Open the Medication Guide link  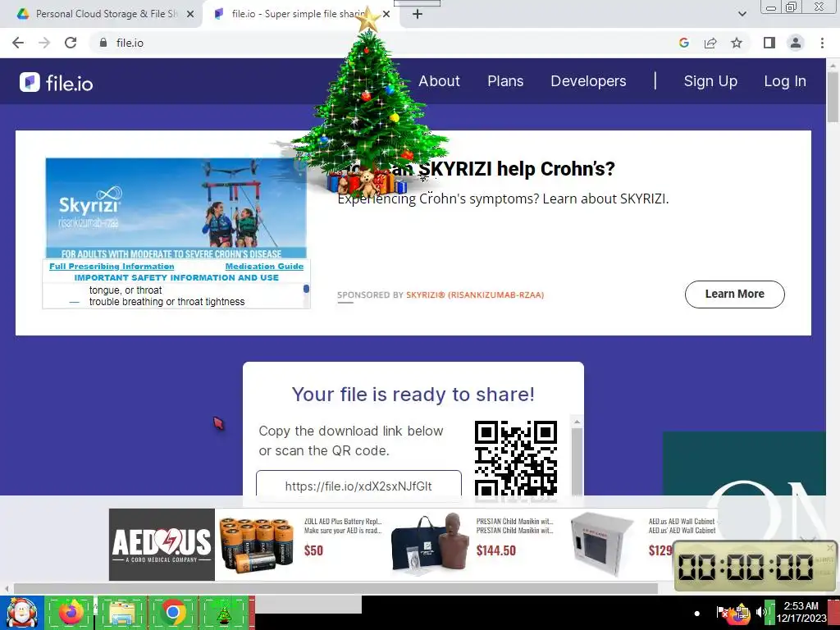click(264, 267)
